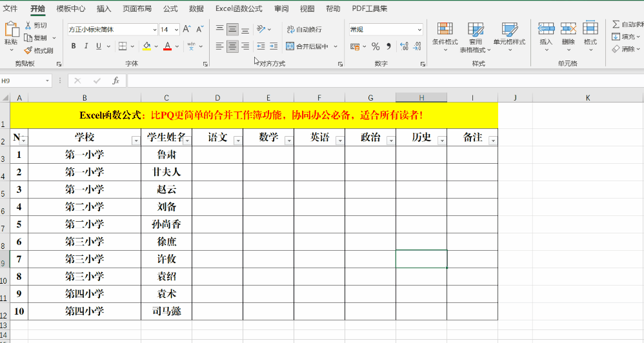The image size is (644, 343).
Task: Select the cell containing 孙尚香
Action: coord(166,224)
